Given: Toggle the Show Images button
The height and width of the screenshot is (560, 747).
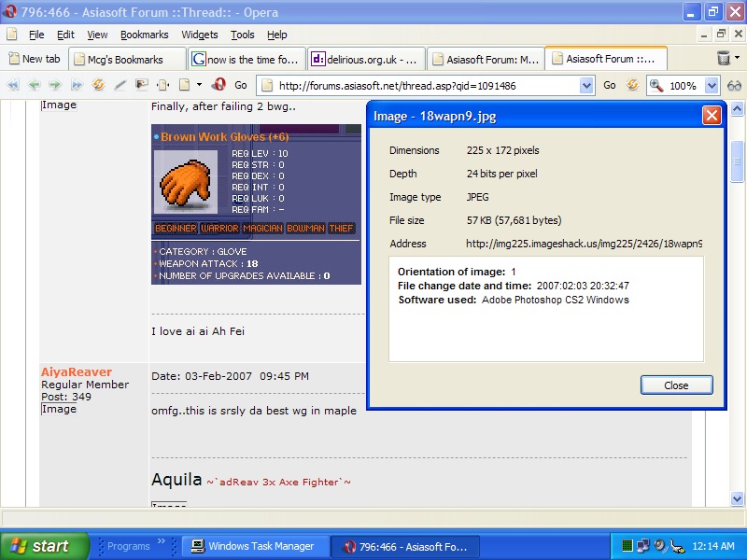Looking at the screenshot, I should pos(142,85).
